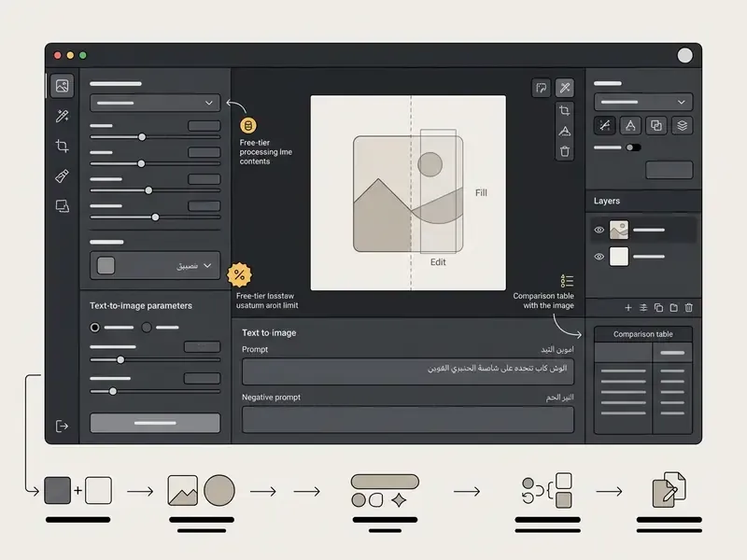Adjust first slider under Text-to-image parameters
The image size is (747, 560).
click(120, 359)
